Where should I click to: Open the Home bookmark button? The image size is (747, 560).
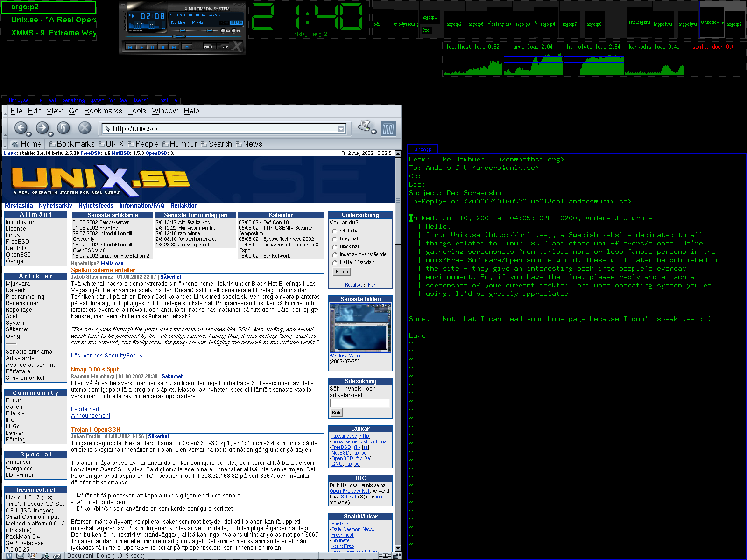27,144
